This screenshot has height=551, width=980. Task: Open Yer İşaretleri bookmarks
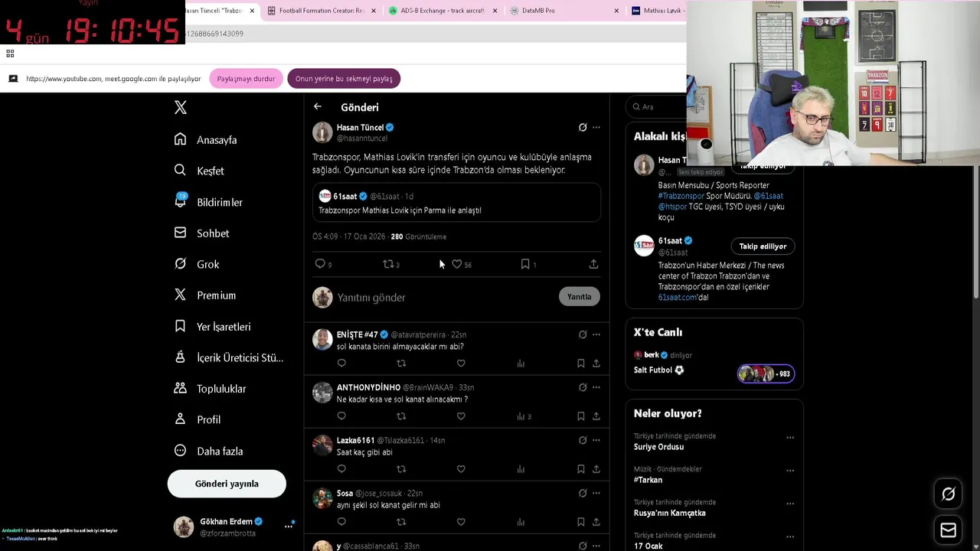212,327
